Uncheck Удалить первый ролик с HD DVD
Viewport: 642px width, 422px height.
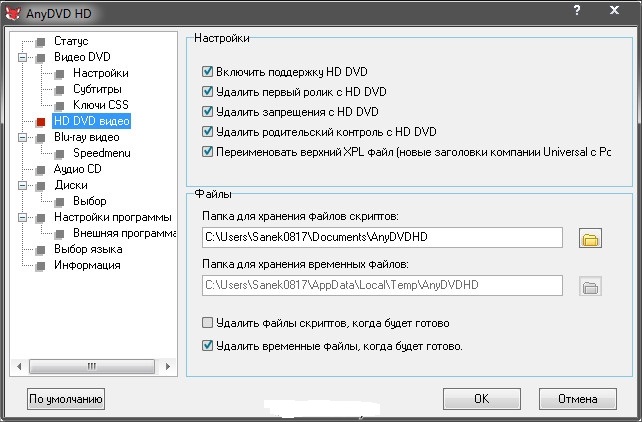pyautogui.click(x=208, y=91)
